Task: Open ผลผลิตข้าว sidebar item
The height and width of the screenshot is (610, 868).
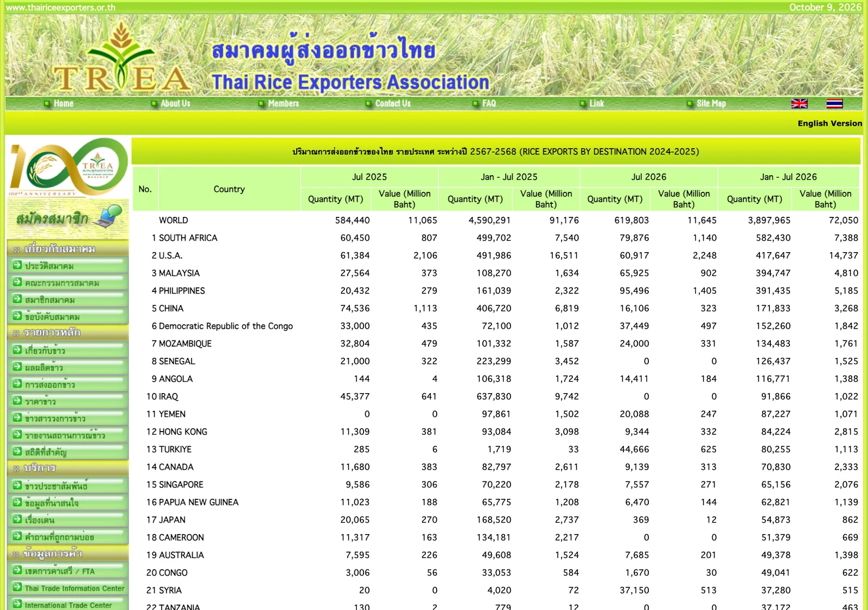Action: click(68, 367)
